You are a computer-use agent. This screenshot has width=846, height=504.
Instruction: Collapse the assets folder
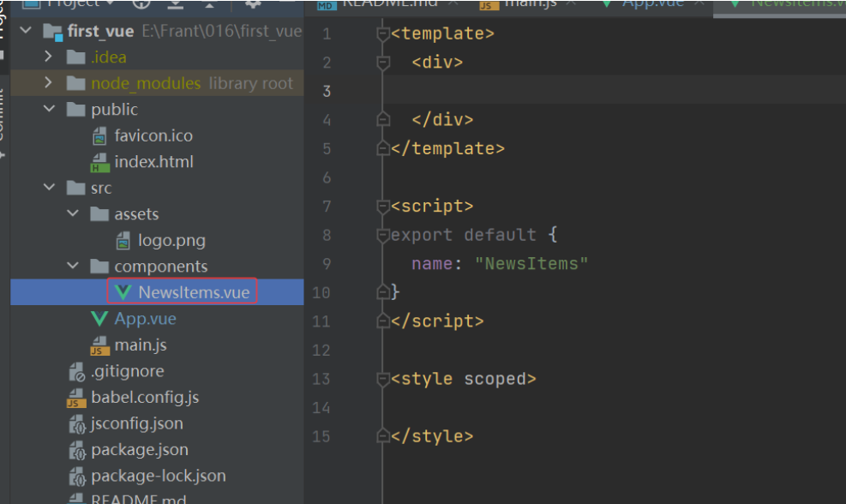(73, 213)
